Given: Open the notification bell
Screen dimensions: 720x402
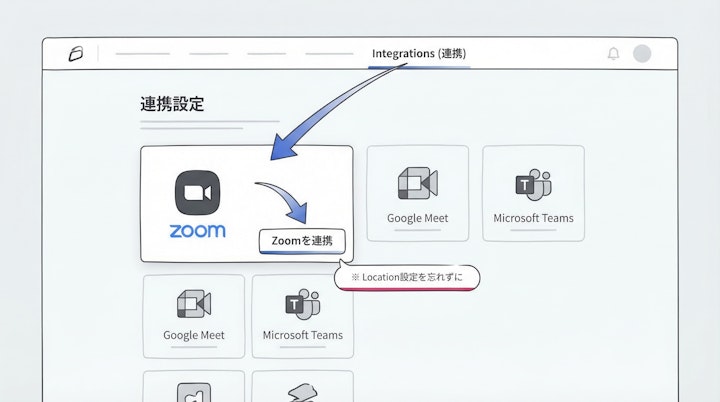Looking at the screenshot, I should click(x=613, y=54).
